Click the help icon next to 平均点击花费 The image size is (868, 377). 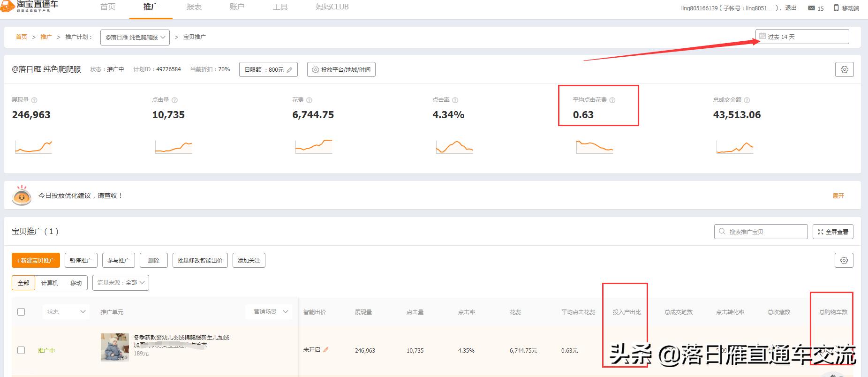point(612,100)
